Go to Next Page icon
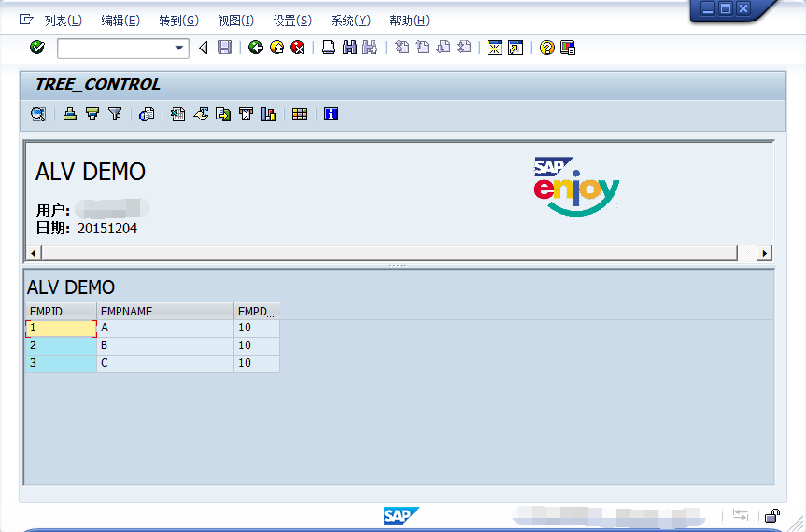Viewport: 806px width, 532px height. coord(443,48)
